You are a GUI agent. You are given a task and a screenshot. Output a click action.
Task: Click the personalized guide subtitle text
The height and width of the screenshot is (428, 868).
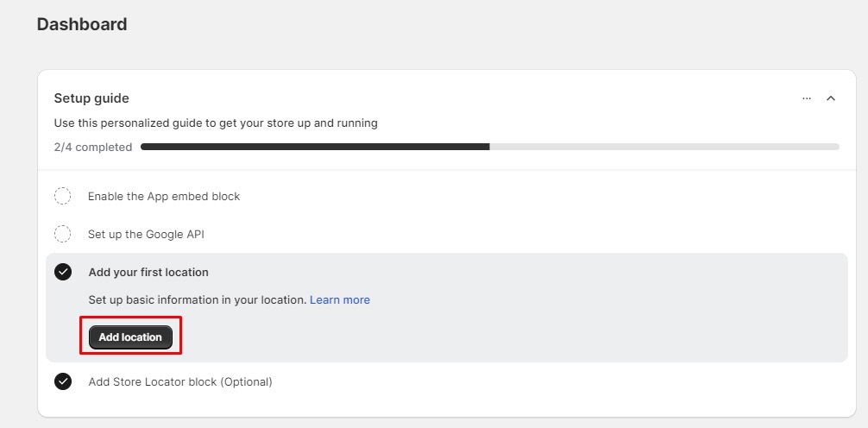(216, 123)
